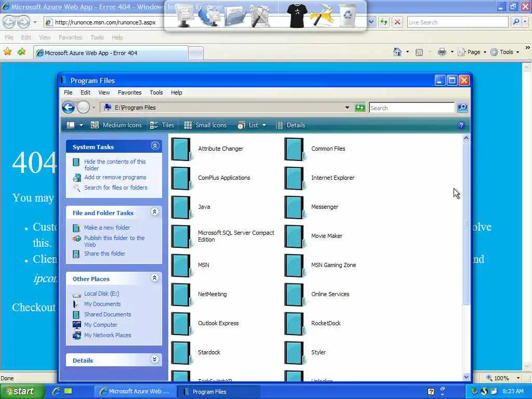Viewport: 532px width, 399px height.
Task: Switch to Details view
Action: 290,125
